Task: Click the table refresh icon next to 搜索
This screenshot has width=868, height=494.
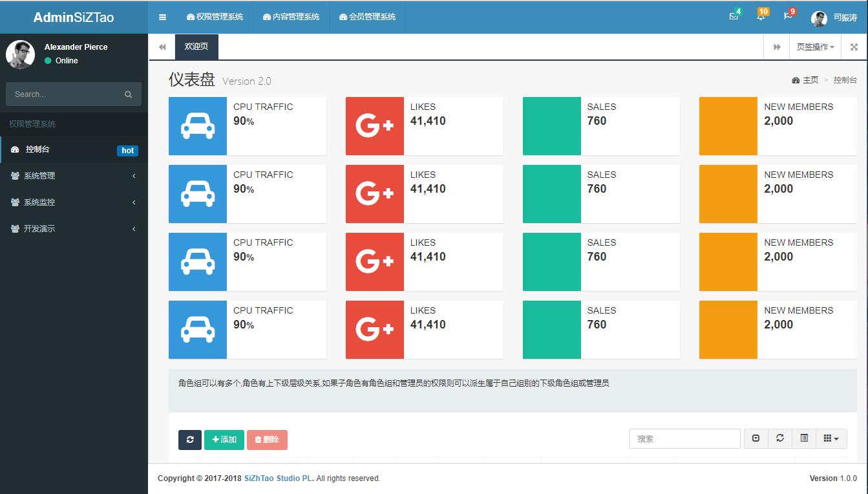Action: coord(780,438)
